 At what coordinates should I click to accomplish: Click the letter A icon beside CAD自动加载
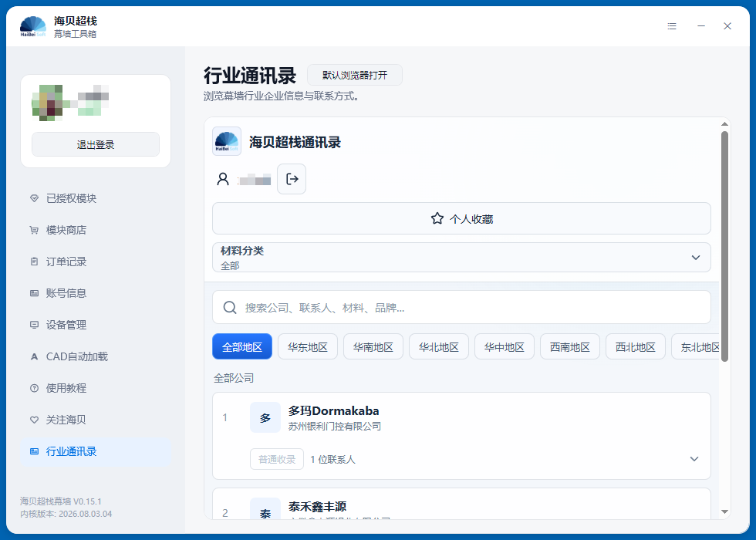tap(34, 356)
